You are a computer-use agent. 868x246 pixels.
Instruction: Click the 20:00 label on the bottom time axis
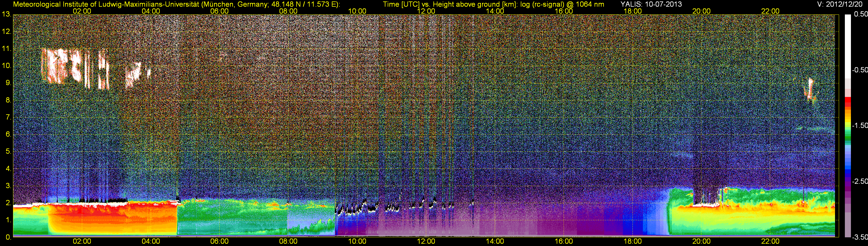[702, 241]
